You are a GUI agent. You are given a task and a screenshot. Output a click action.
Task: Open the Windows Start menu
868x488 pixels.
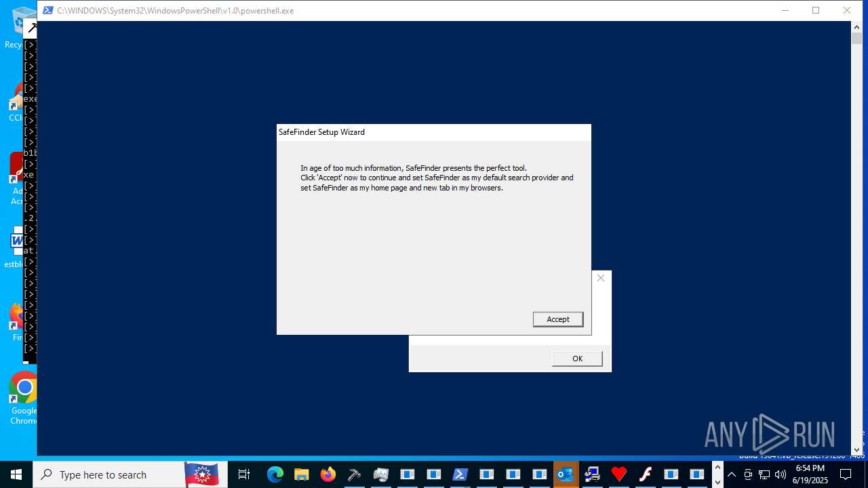pos(16,474)
